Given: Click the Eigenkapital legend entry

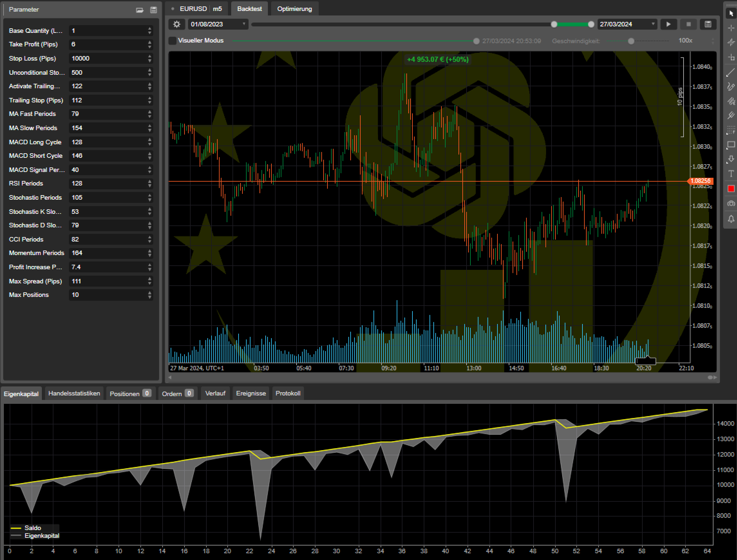Looking at the screenshot, I should (35, 536).
